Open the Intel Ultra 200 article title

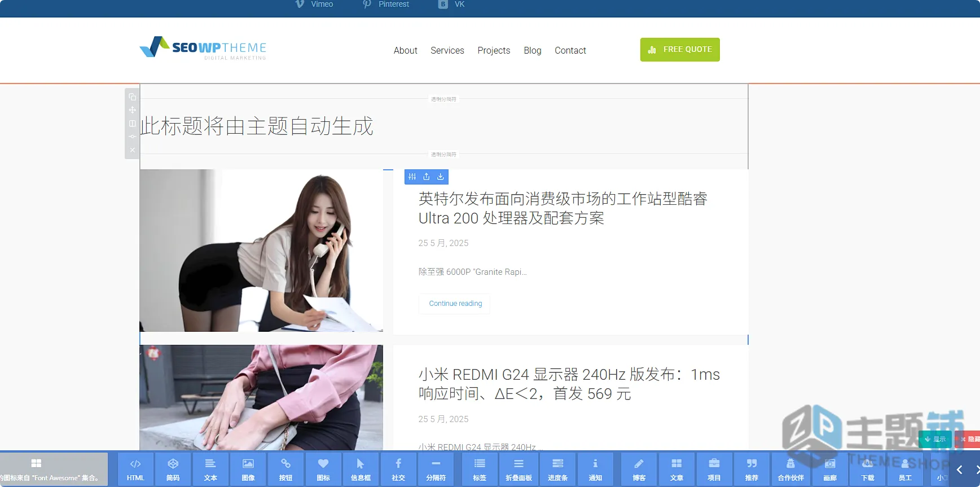tap(562, 208)
